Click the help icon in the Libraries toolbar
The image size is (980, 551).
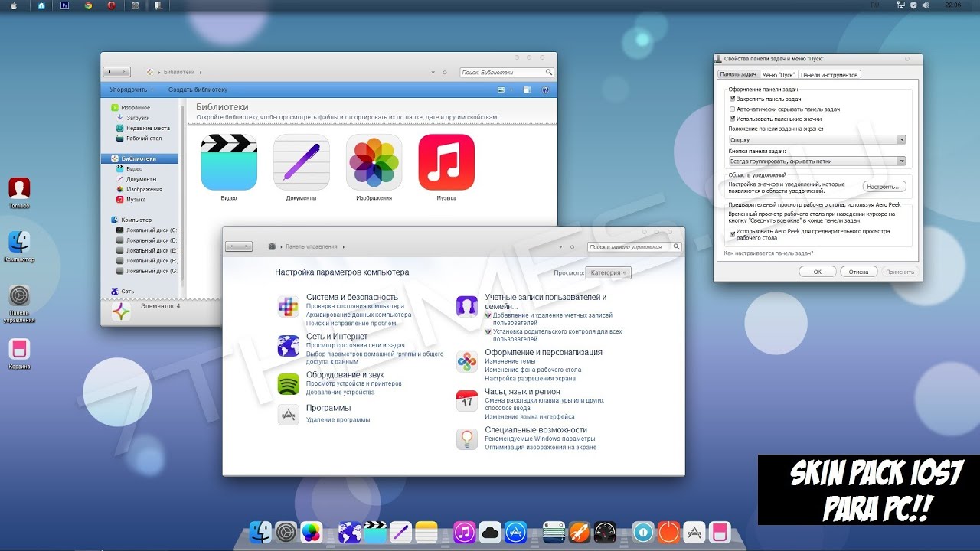[x=545, y=90]
